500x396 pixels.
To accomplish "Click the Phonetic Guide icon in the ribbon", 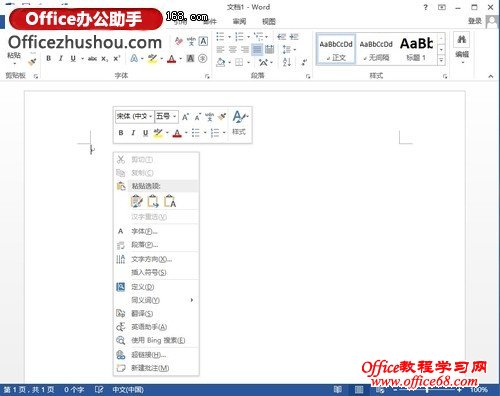I will [191, 41].
